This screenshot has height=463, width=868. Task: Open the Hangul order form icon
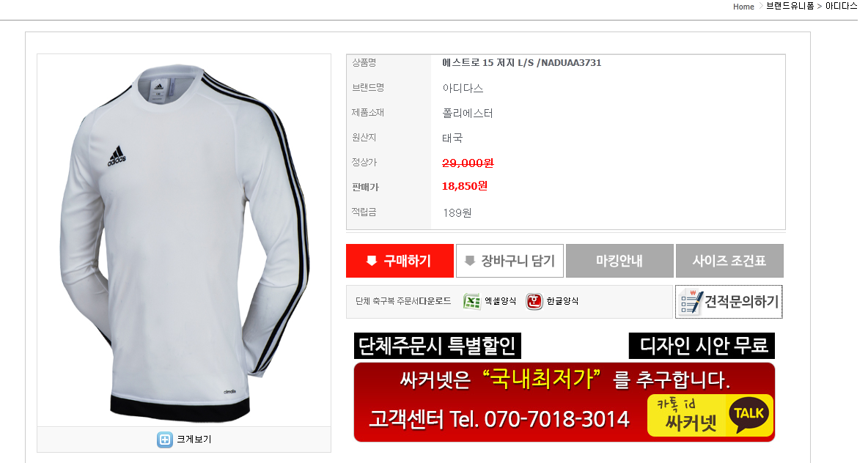click(x=534, y=302)
